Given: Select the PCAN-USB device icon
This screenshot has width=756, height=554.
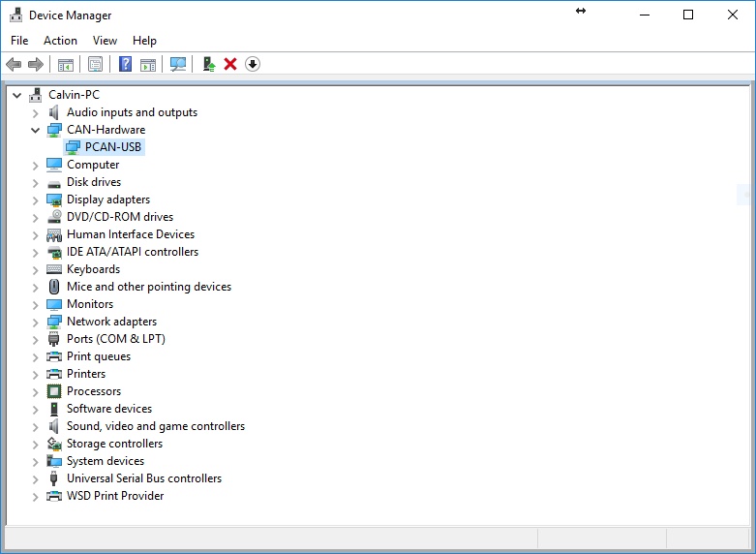Looking at the screenshot, I should [73, 147].
